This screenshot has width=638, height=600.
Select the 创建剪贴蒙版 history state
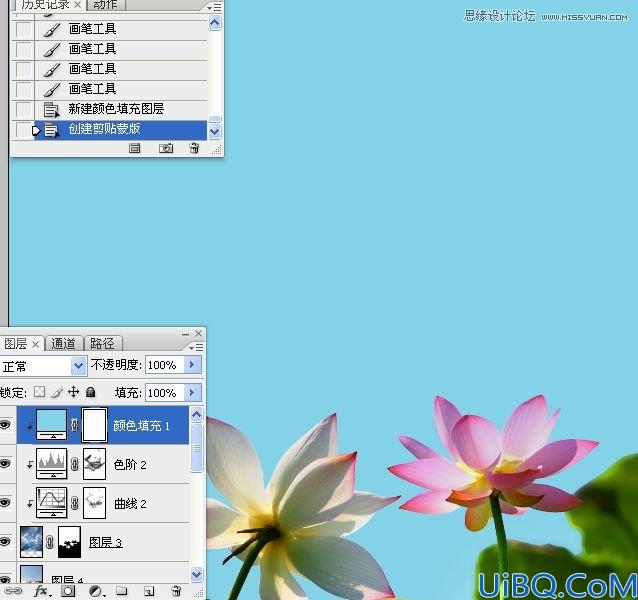click(x=120, y=130)
